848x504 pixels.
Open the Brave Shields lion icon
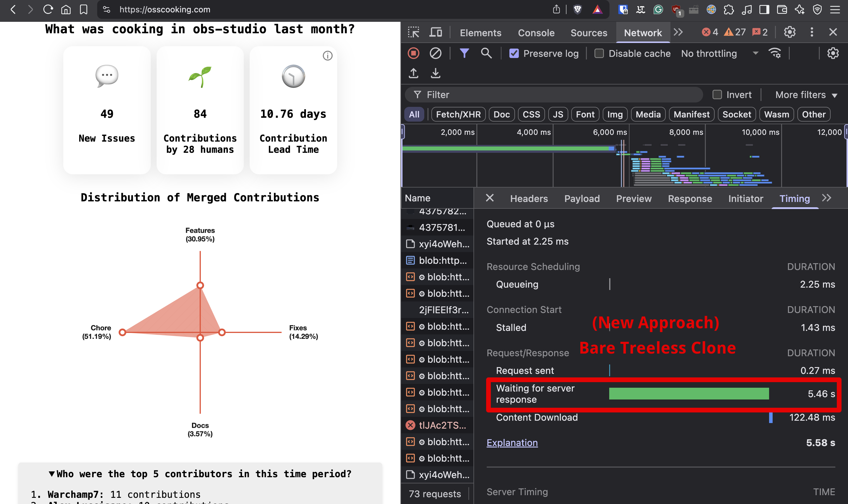578,9
